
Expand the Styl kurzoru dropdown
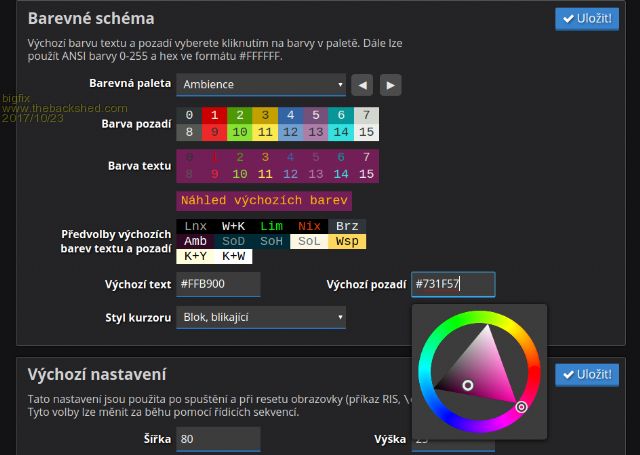pos(261,317)
